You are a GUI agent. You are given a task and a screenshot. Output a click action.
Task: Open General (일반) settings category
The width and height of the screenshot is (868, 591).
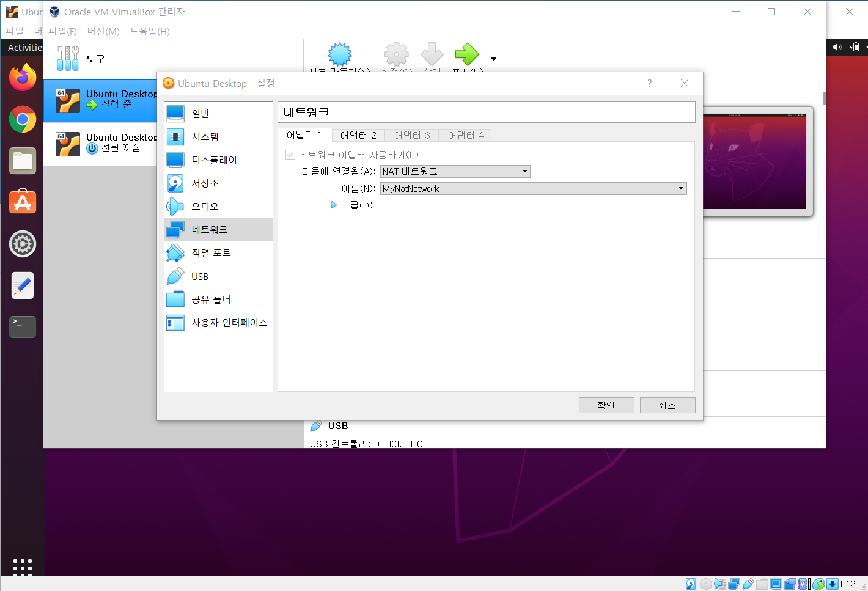[218, 114]
